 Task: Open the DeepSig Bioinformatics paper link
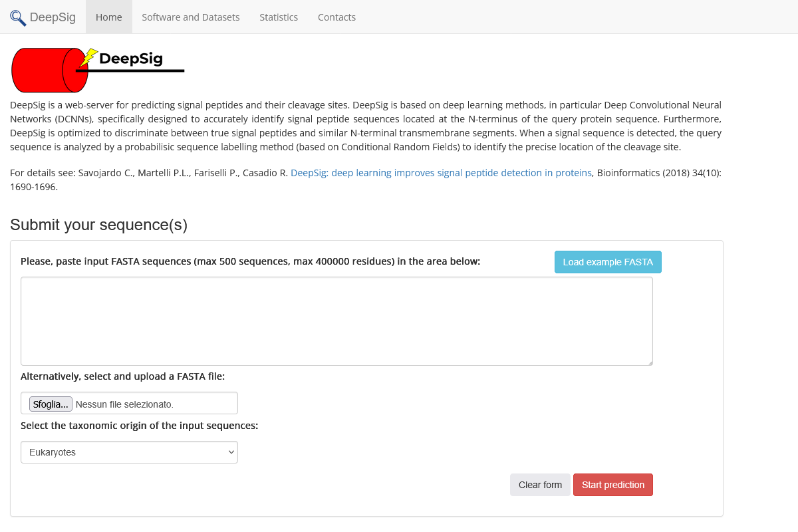441,172
